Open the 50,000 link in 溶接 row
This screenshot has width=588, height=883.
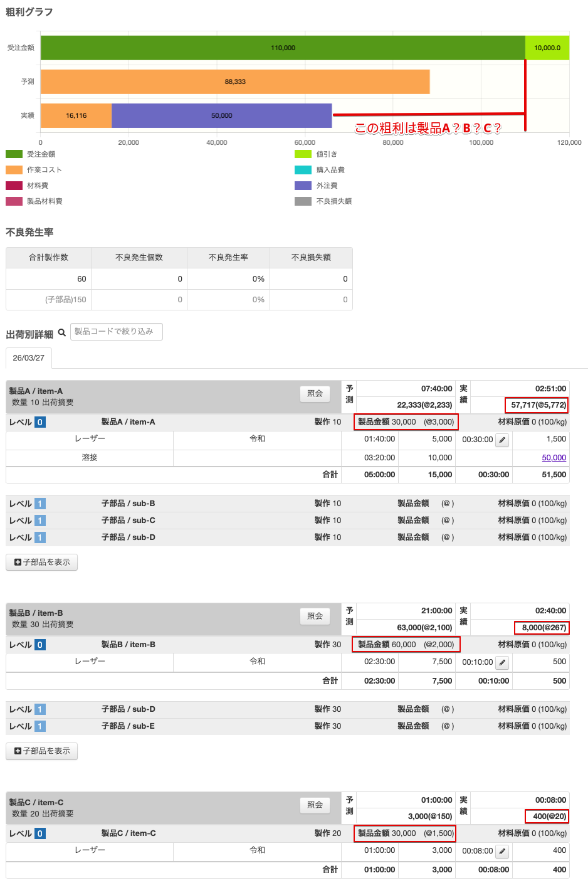[554, 458]
